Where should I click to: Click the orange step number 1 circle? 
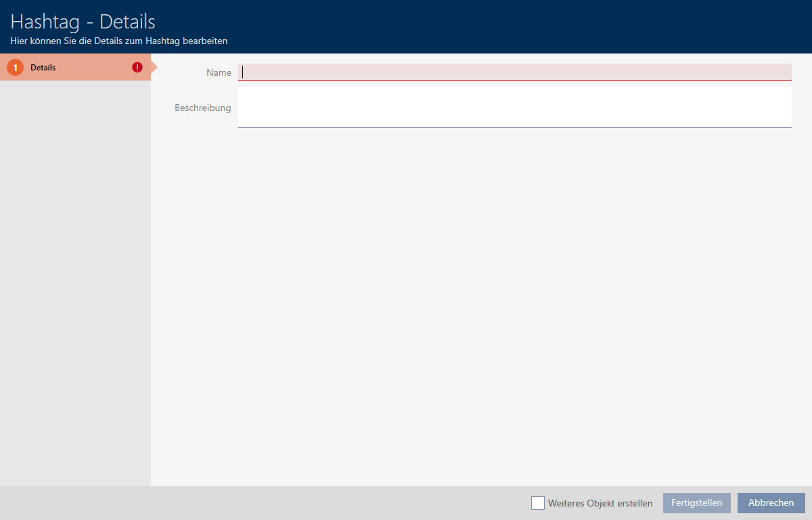tap(15, 68)
